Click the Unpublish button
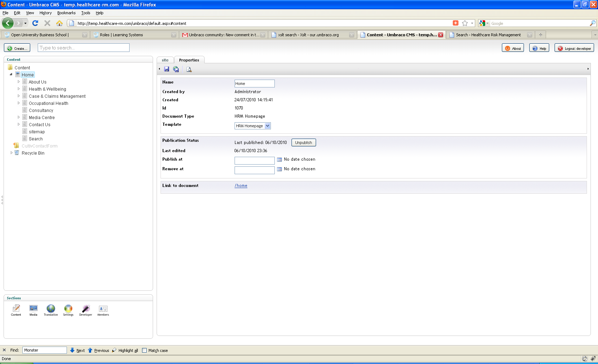598x364 pixels. 304,143
